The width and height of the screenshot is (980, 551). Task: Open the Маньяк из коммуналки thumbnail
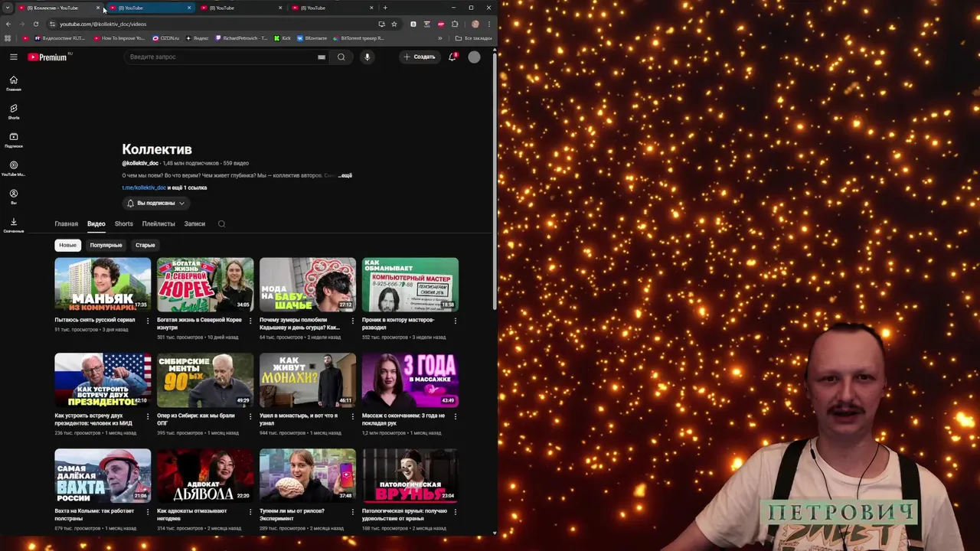point(103,285)
